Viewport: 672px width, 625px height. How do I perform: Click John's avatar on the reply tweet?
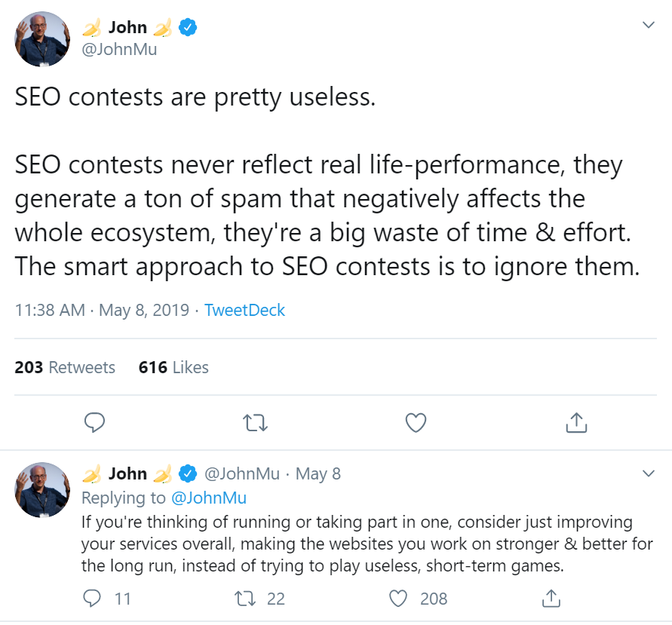(x=43, y=489)
